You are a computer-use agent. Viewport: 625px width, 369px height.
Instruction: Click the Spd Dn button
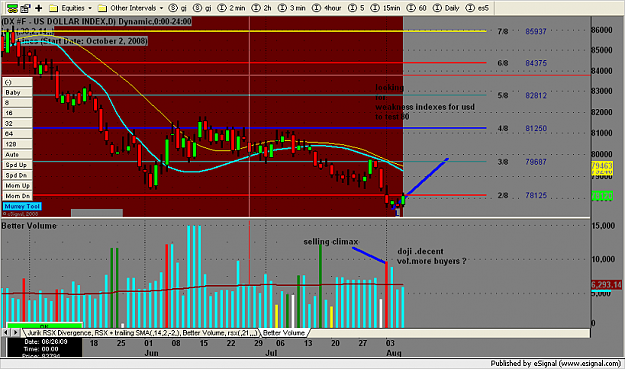17,175
